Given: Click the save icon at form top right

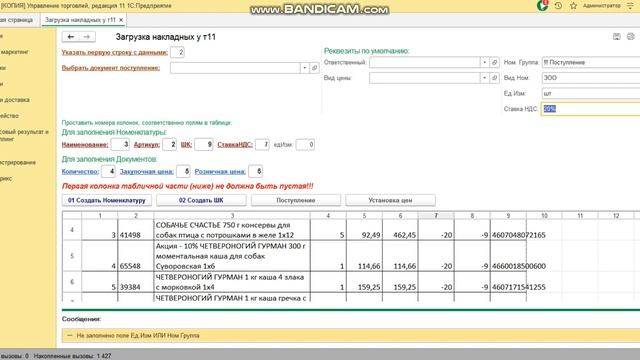Looking at the screenshot, I should (617, 37).
